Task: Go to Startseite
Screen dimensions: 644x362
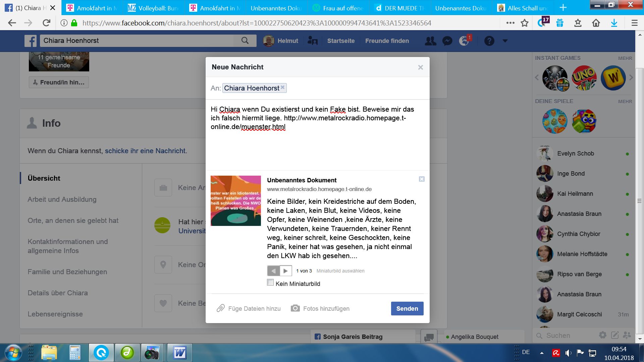Action: tap(341, 41)
